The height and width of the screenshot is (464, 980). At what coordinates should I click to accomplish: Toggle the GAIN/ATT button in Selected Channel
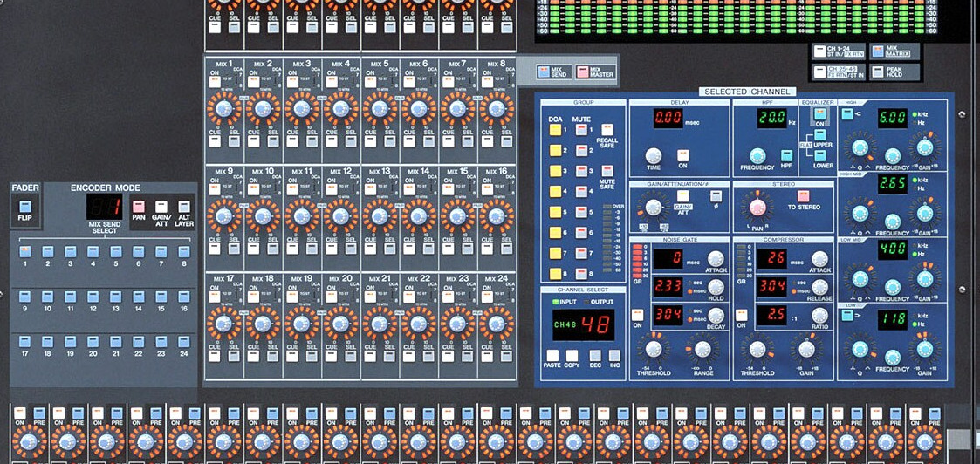pos(683,197)
